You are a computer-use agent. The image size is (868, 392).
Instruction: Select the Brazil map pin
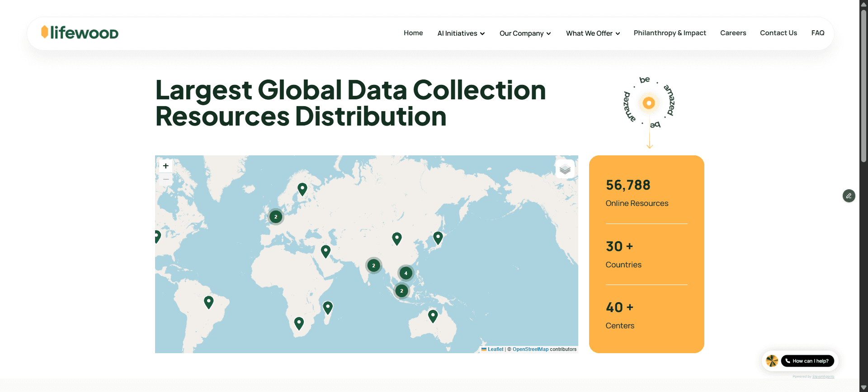(x=208, y=302)
